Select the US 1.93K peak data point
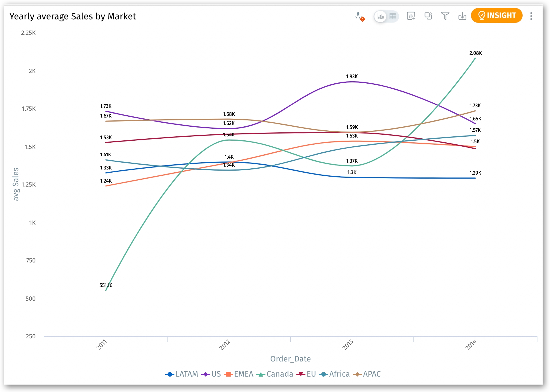 click(x=352, y=82)
